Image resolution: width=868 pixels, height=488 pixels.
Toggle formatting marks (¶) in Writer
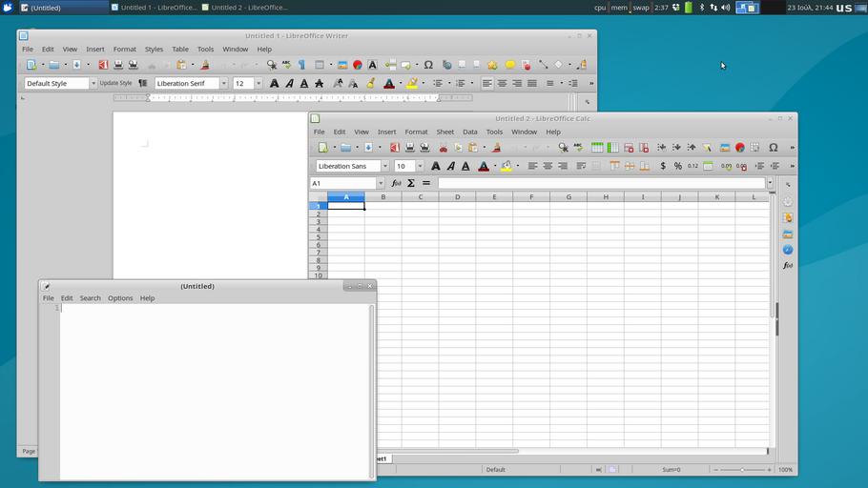pos(301,65)
